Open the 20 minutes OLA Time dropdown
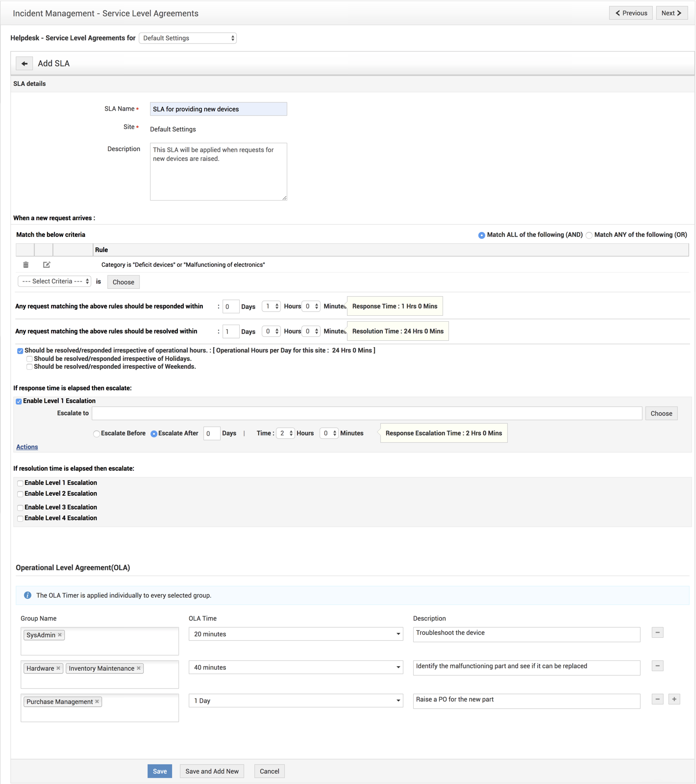This screenshot has width=696, height=784. pyautogui.click(x=296, y=634)
